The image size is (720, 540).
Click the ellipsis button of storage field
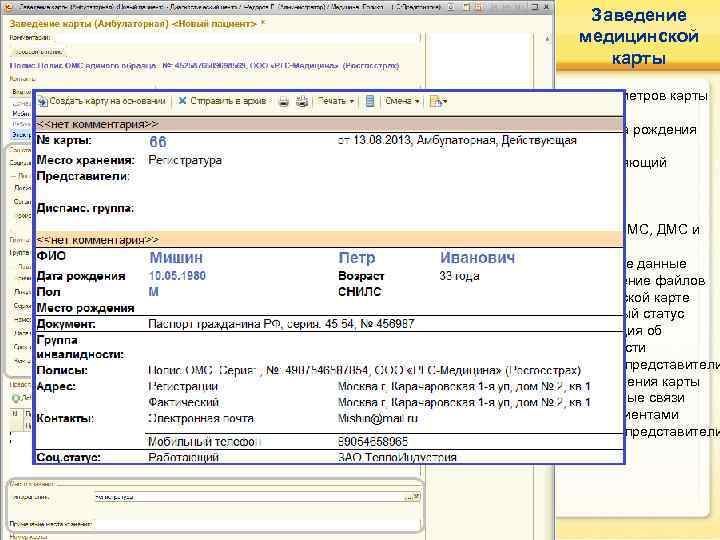(x=408, y=497)
